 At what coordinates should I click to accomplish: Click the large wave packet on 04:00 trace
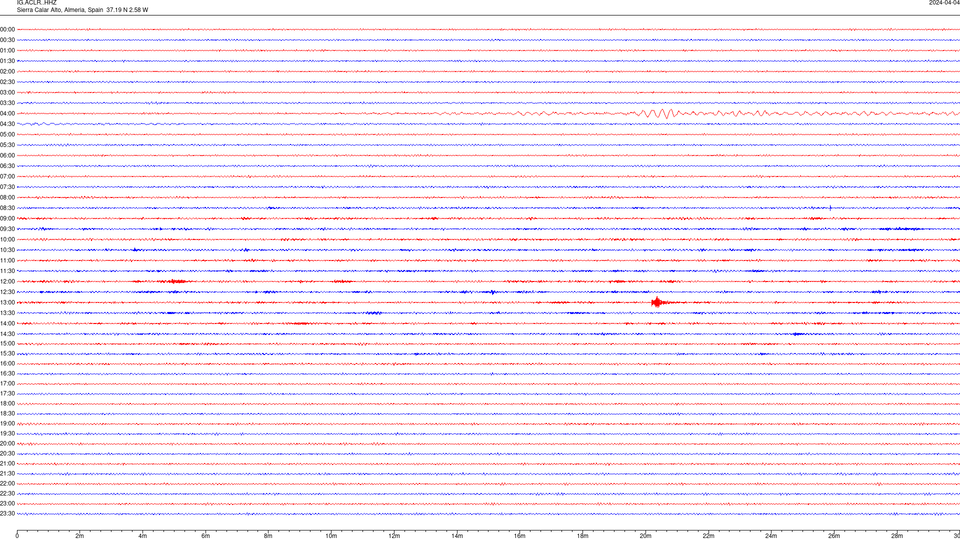(661, 113)
